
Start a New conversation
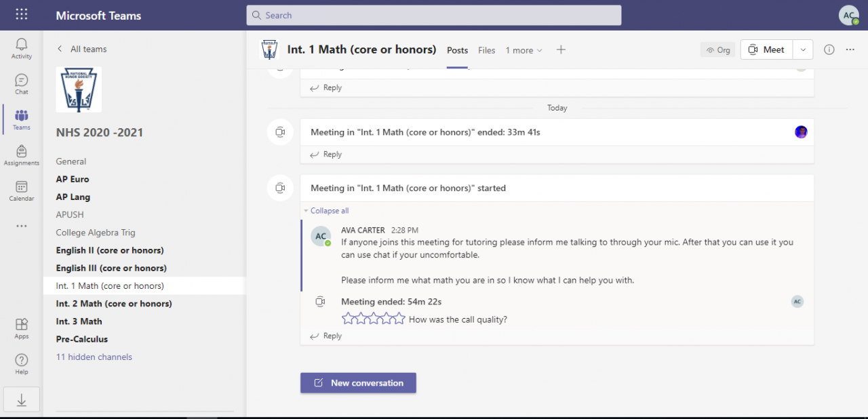point(358,383)
